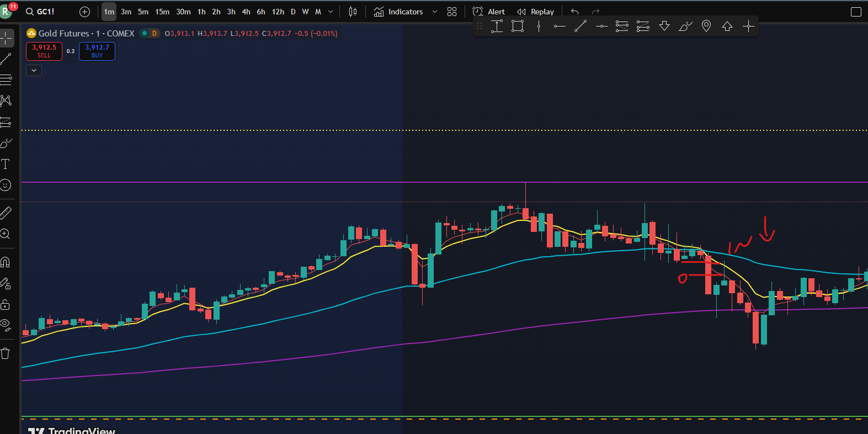Switch to the 3m timeframe
The width and height of the screenshot is (868, 434).
(x=126, y=12)
